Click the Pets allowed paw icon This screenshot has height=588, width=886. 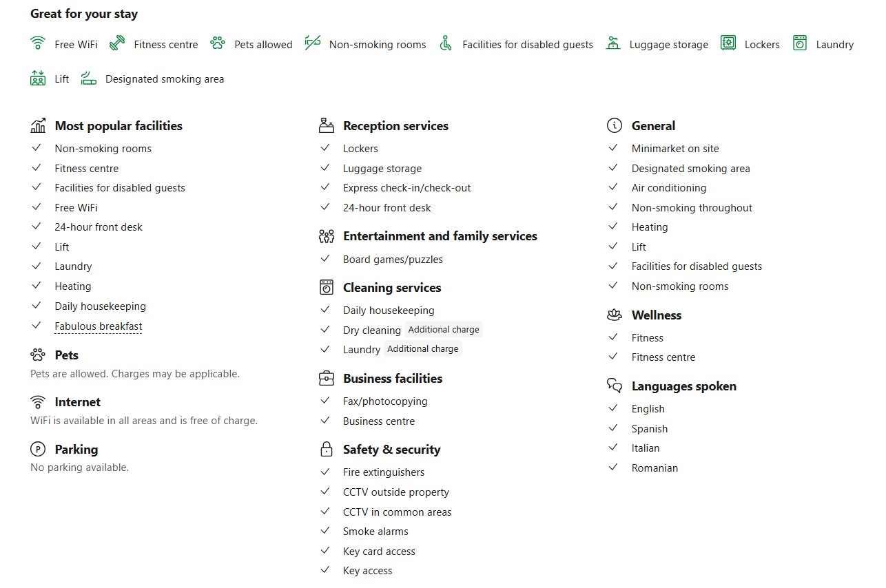(x=218, y=43)
